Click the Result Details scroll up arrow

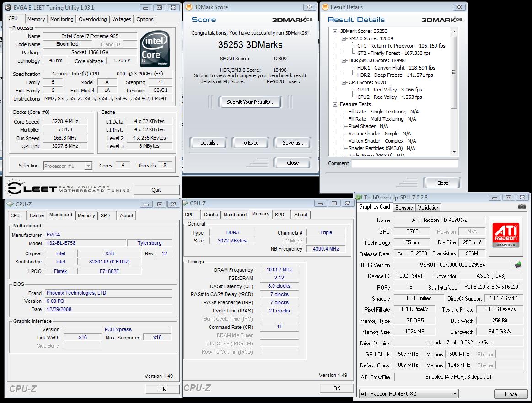point(454,32)
